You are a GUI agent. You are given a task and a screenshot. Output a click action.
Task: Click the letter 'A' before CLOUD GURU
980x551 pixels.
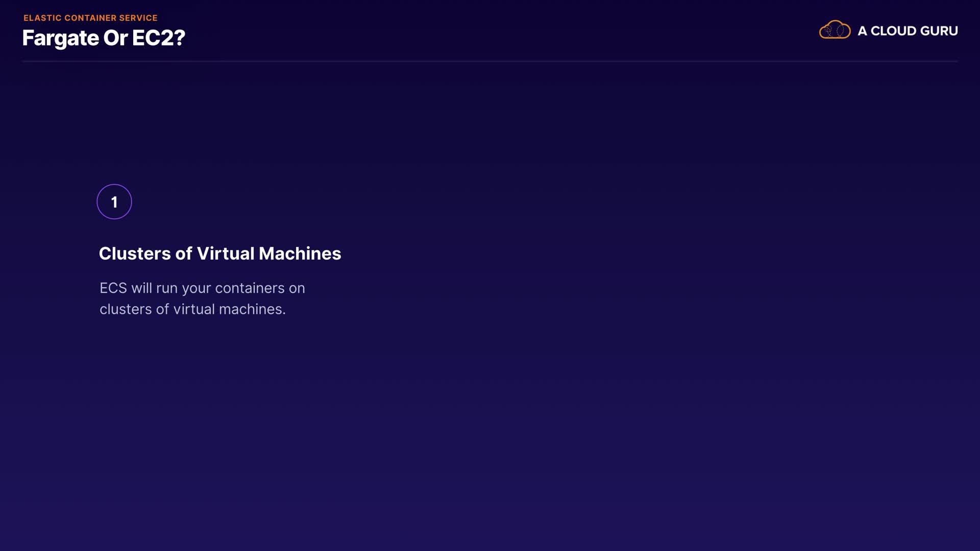(862, 31)
